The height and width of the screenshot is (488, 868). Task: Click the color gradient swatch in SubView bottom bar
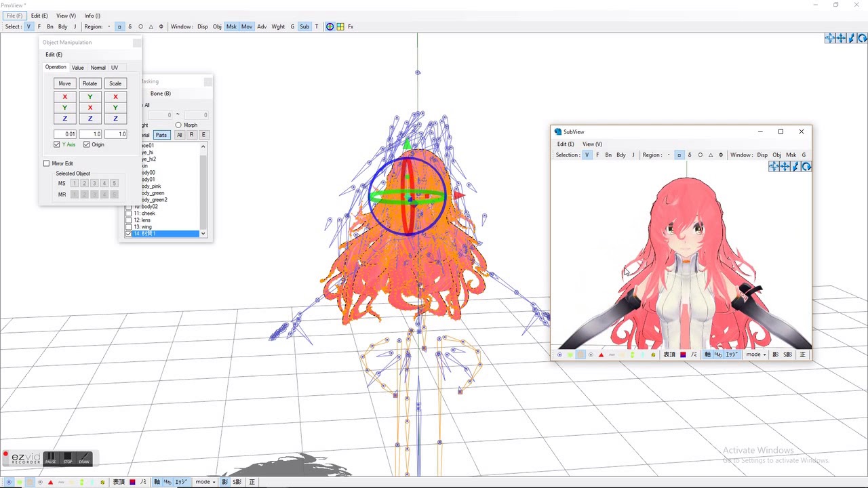[683, 354]
